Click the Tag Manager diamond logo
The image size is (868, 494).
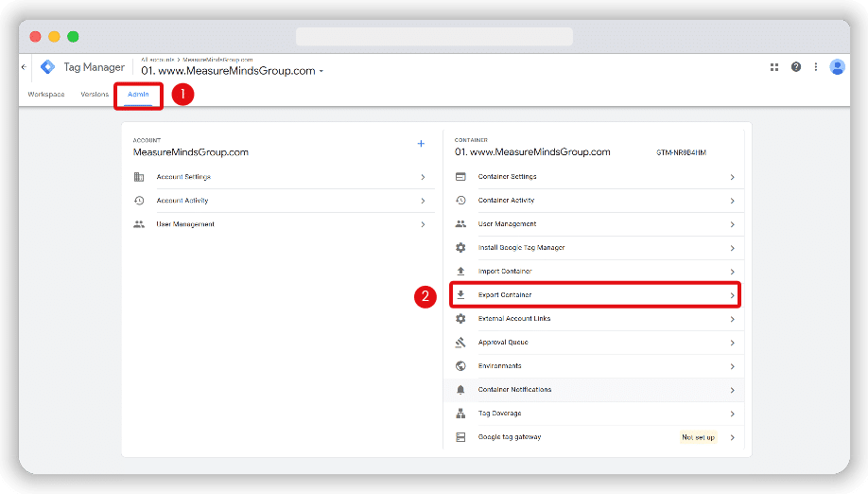[x=48, y=67]
